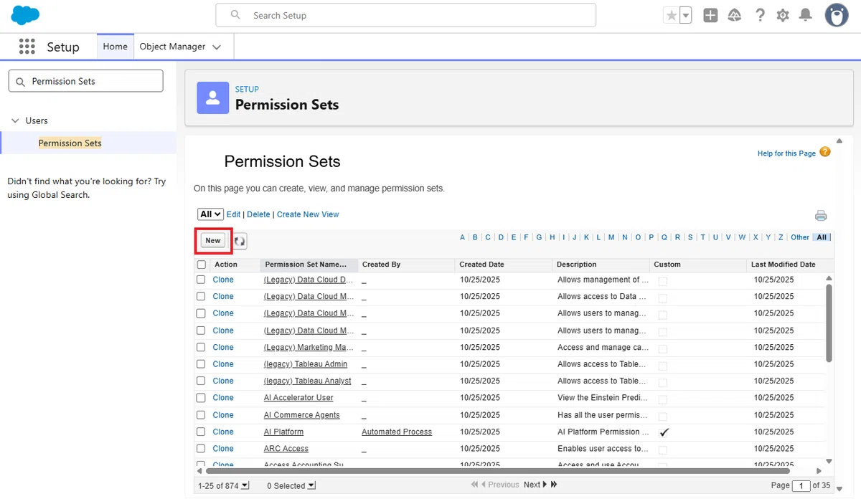
Task: Click the page number input field
Action: pos(801,485)
